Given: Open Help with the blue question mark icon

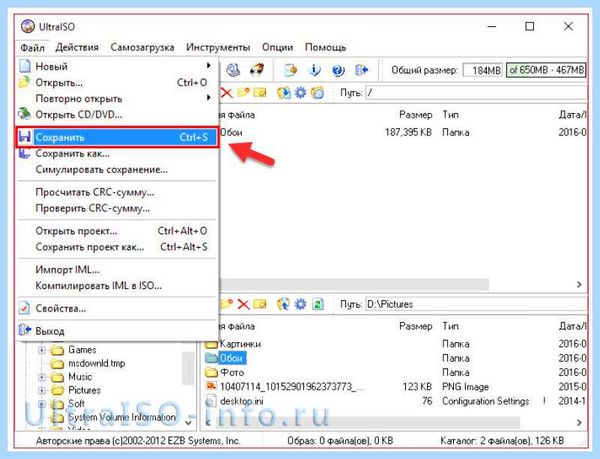Looking at the screenshot, I should pos(338,70).
